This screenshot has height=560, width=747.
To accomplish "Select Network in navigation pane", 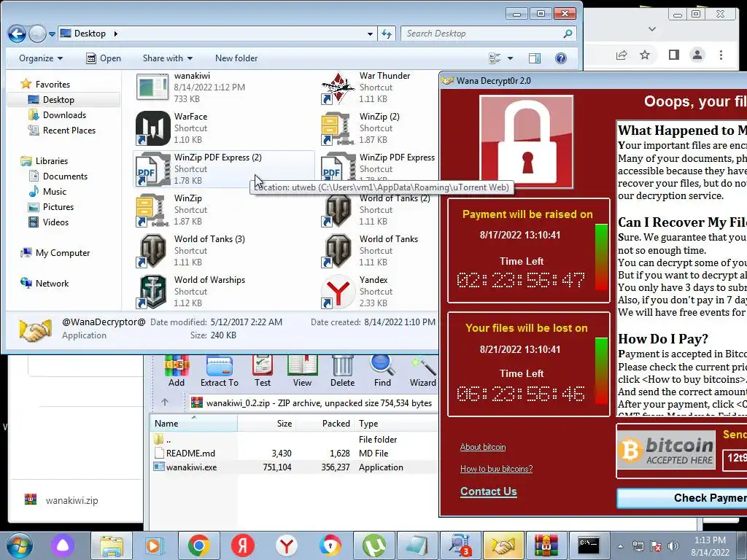I will [45, 284].
